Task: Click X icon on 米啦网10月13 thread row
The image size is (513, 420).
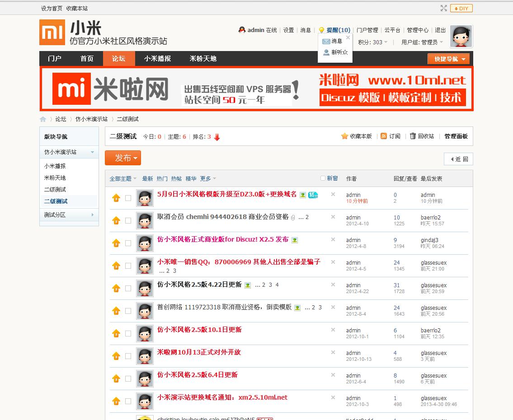Action: pos(333,352)
